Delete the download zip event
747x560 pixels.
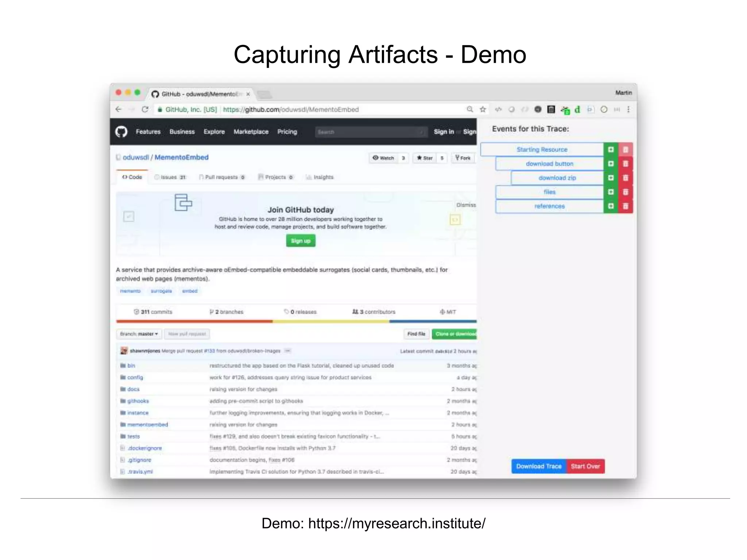[626, 178]
